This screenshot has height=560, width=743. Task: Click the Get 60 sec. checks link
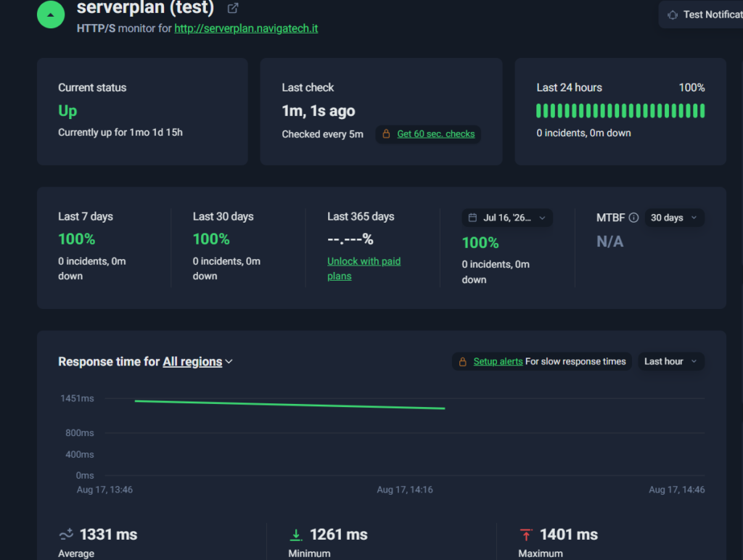click(436, 134)
